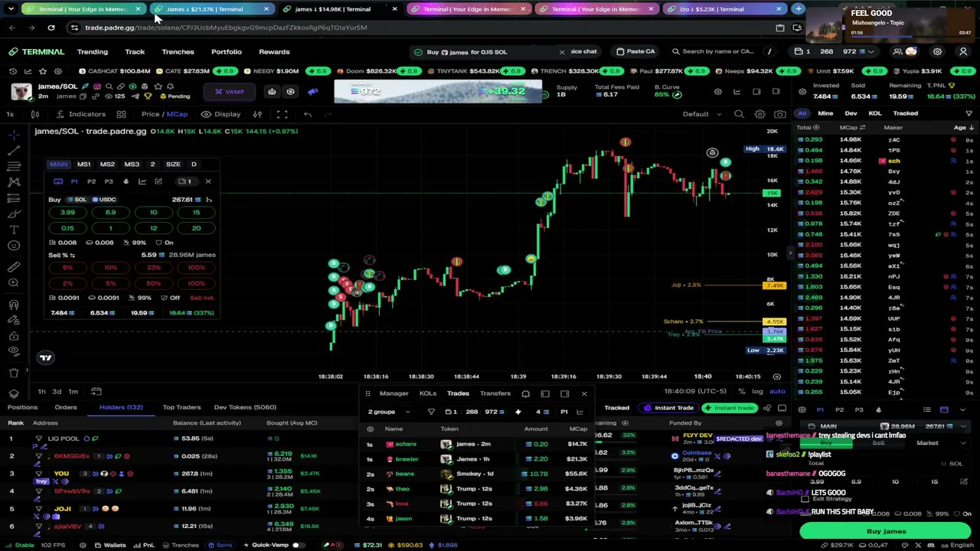Open the Default layout dropdown
The image size is (980, 551).
click(701, 114)
